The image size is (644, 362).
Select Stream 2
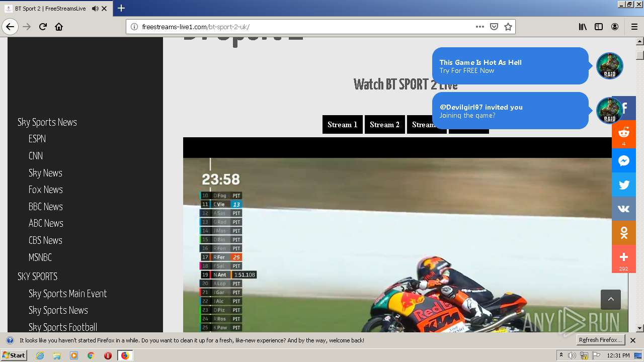385,125
